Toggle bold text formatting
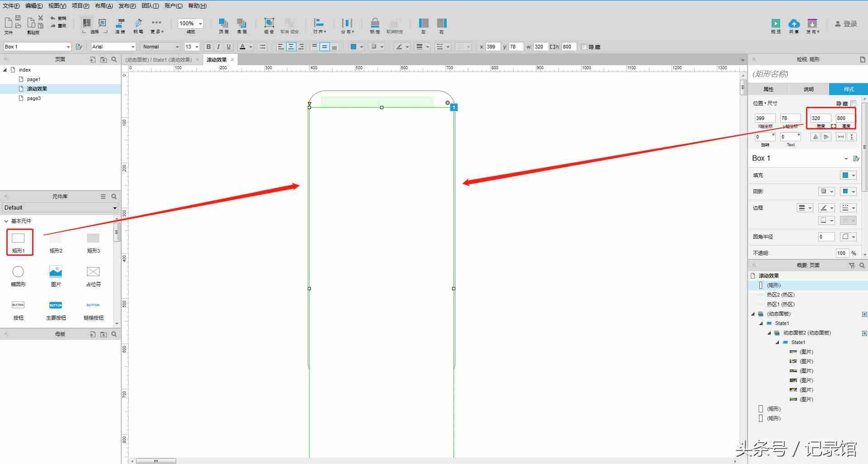Screen dimensions: 868x464 (x=208, y=47)
